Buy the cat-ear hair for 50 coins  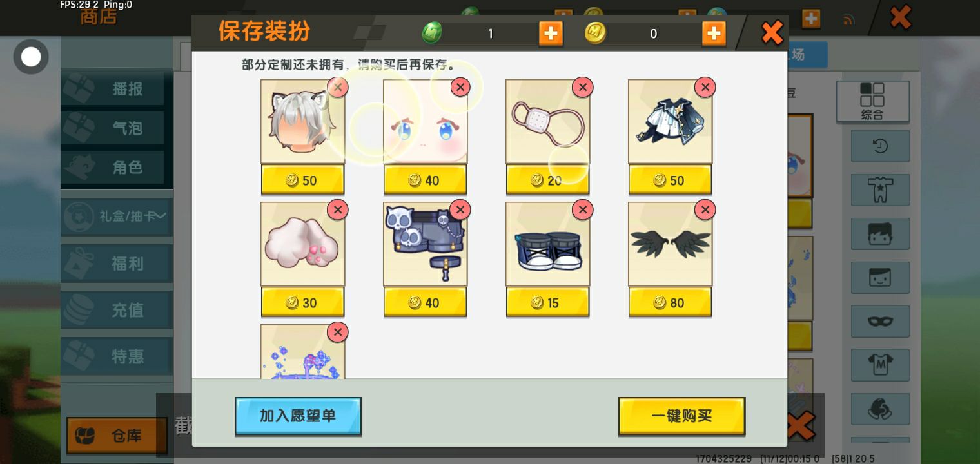click(x=302, y=180)
